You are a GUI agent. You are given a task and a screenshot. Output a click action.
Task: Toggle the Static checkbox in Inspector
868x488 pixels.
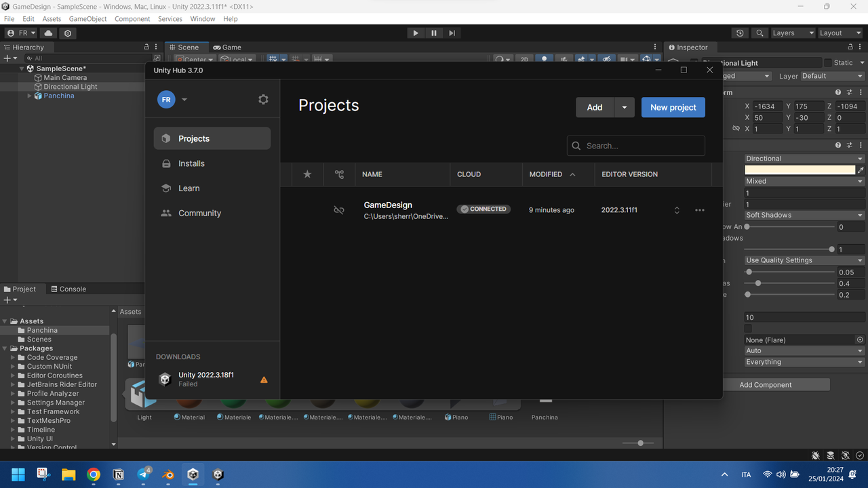coord(827,62)
